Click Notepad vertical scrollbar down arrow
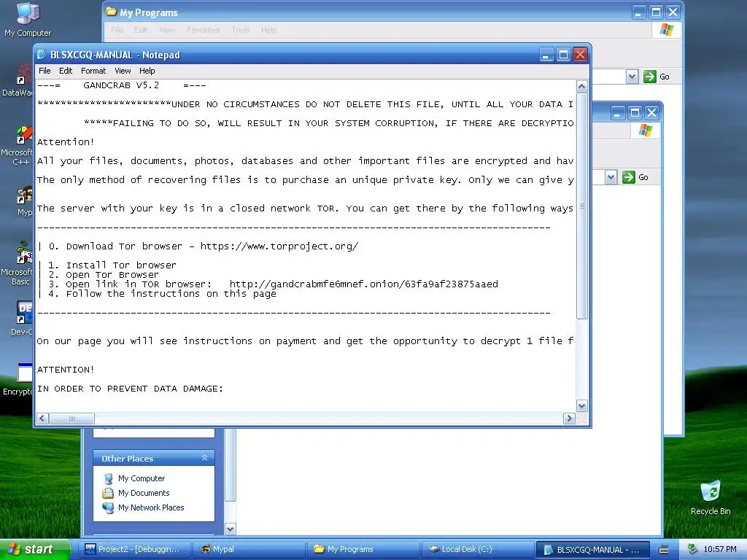Image resolution: width=747 pixels, height=560 pixels. (581, 406)
